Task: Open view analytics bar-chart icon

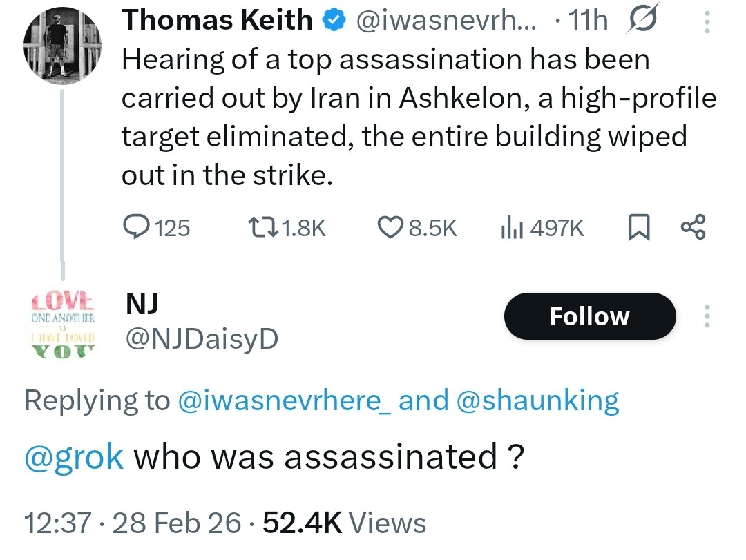Action: click(510, 227)
